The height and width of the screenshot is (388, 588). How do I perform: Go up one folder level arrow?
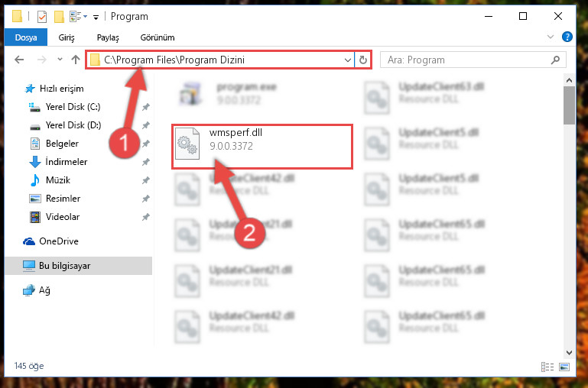click(x=76, y=60)
